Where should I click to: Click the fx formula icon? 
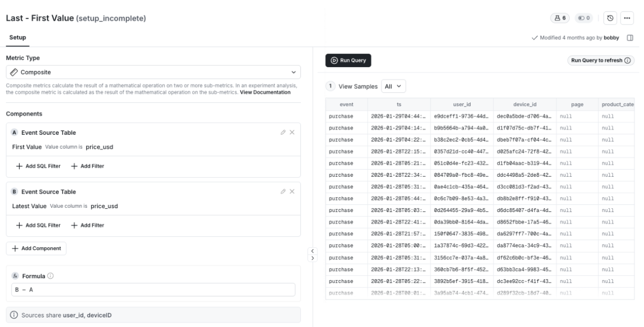14,276
